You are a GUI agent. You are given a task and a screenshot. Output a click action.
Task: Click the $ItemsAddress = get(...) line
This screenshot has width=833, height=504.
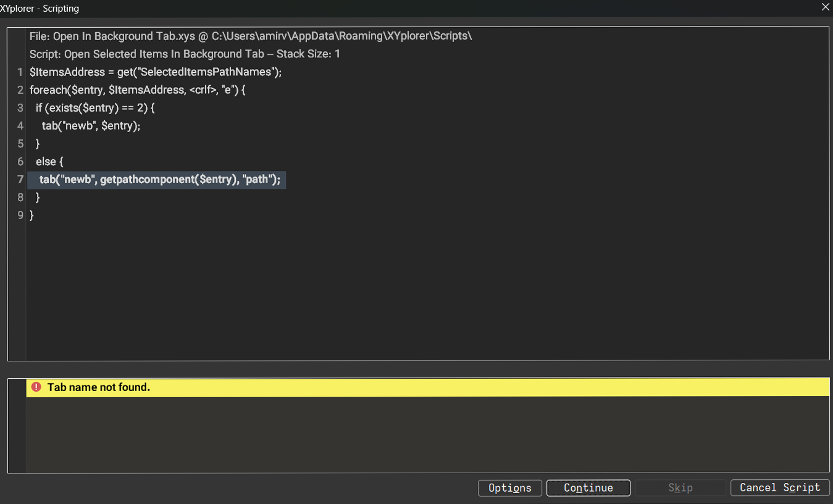[155, 72]
